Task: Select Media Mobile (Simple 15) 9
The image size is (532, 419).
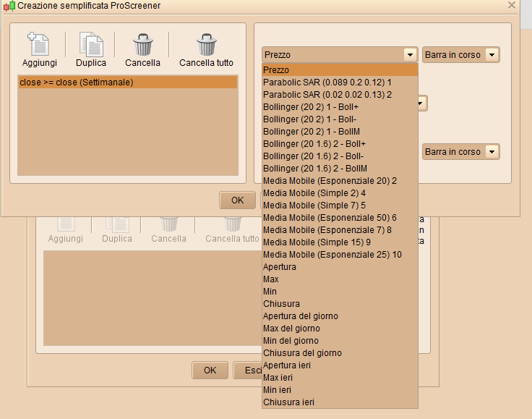Action: pos(340,242)
